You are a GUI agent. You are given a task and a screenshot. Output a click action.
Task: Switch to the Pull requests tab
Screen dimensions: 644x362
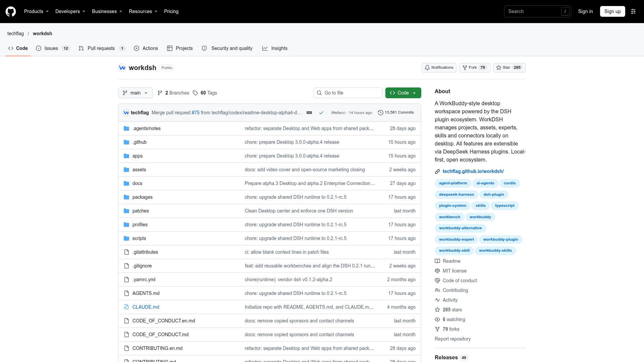click(102, 48)
